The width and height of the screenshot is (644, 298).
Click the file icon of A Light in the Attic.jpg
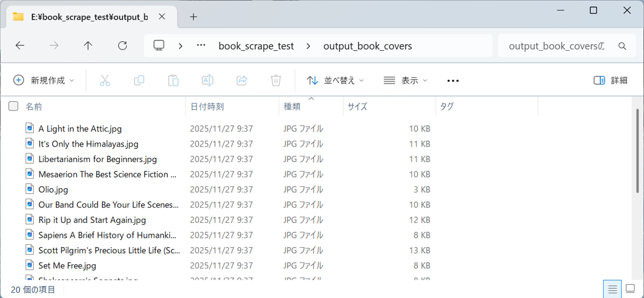point(29,128)
